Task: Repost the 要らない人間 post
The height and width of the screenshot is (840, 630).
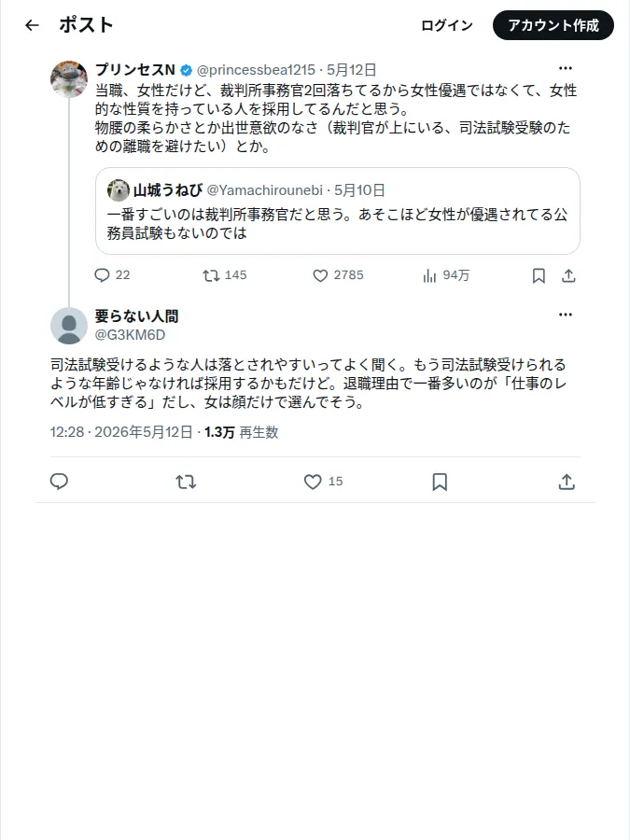Action: (x=186, y=482)
